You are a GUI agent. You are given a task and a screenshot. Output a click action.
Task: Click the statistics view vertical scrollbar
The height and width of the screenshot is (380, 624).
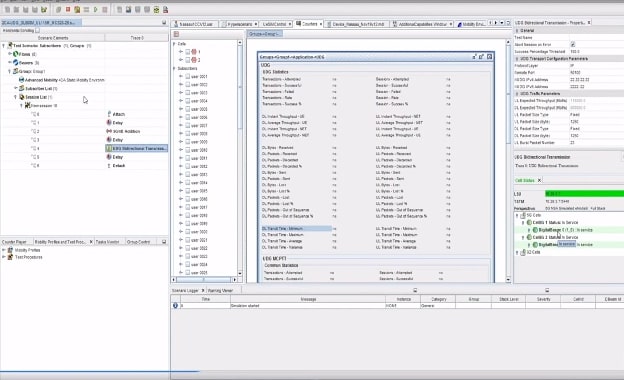click(508, 161)
